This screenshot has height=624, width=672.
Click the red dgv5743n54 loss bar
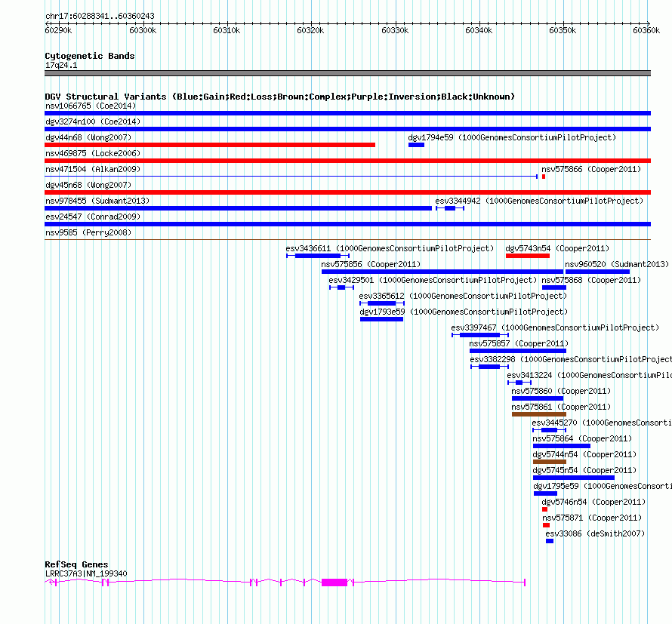point(528,256)
